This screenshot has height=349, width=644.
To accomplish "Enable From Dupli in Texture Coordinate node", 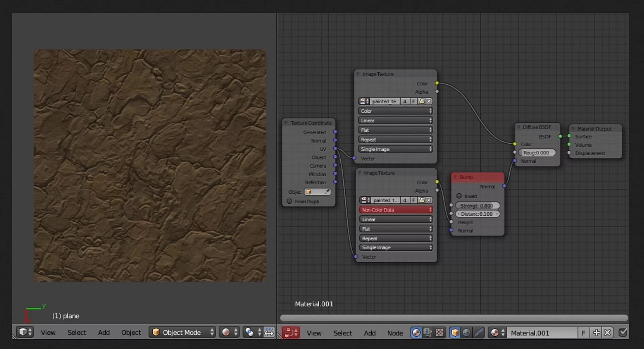I will point(289,201).
